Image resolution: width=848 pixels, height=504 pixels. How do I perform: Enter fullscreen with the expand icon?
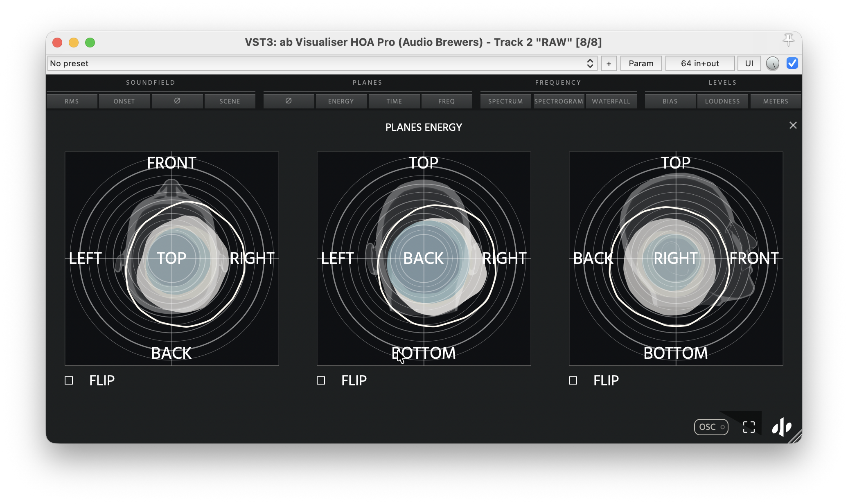[x=749, y=427]
